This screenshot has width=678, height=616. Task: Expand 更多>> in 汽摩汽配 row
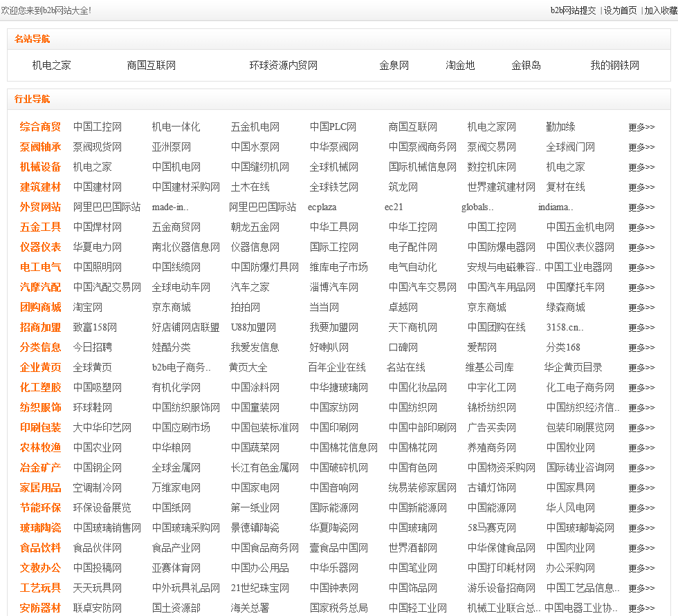coord(642,288)
